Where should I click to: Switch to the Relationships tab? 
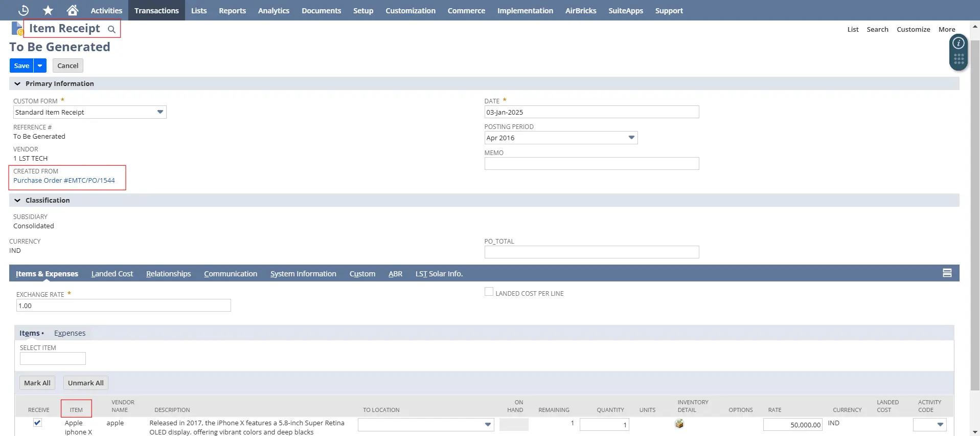[x=168, y=274]
